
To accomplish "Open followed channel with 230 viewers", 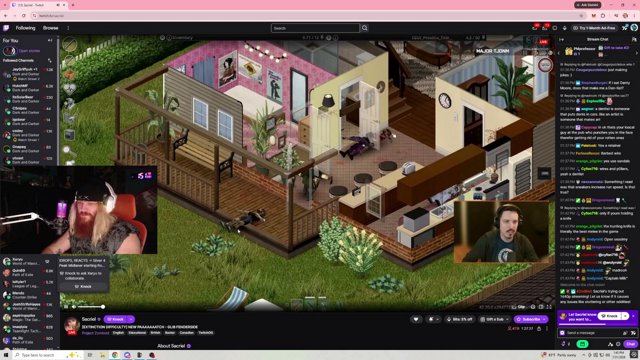I will (29, 99).
